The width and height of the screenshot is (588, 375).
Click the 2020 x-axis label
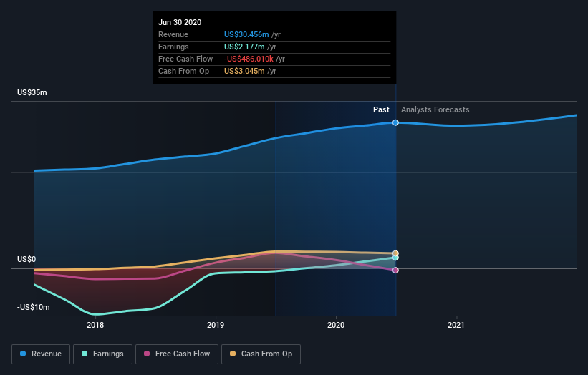click(x=336, y=325)
